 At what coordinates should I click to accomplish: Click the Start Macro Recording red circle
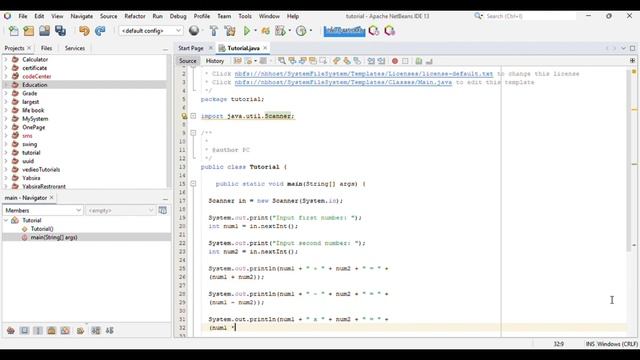395,61
